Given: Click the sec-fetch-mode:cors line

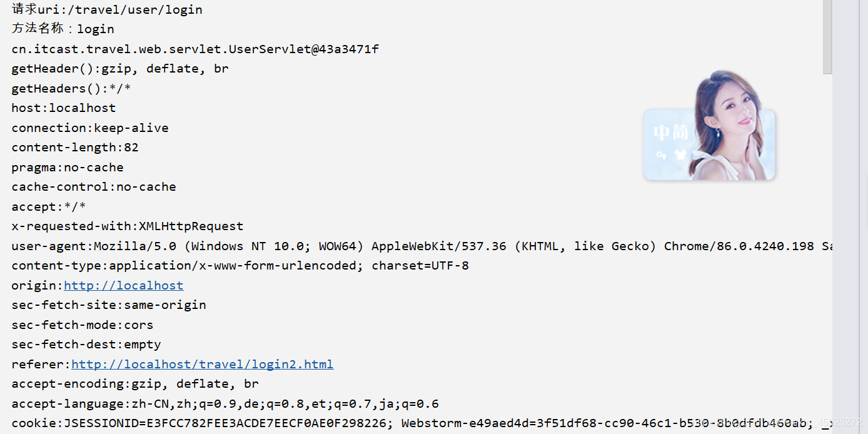Looking at the screenshot, I should coord(83,325).
